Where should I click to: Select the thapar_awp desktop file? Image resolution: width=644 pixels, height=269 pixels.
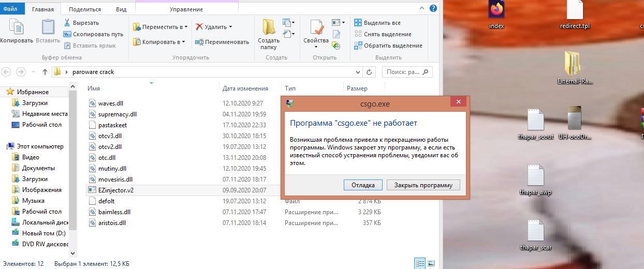[535, 181]
